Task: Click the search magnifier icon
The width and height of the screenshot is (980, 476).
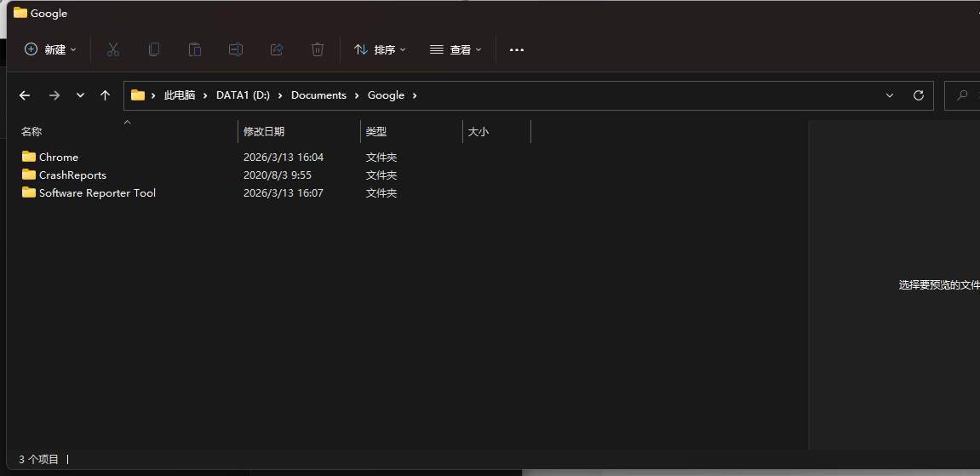Action: (x=962, y=95)
